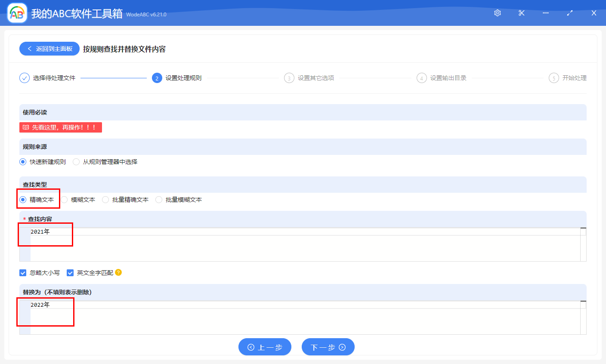Open settings via the gear icon
Image resolution: width=606 pixels, height=364 pixels.
pyautogui.click(x=497, y=13)
